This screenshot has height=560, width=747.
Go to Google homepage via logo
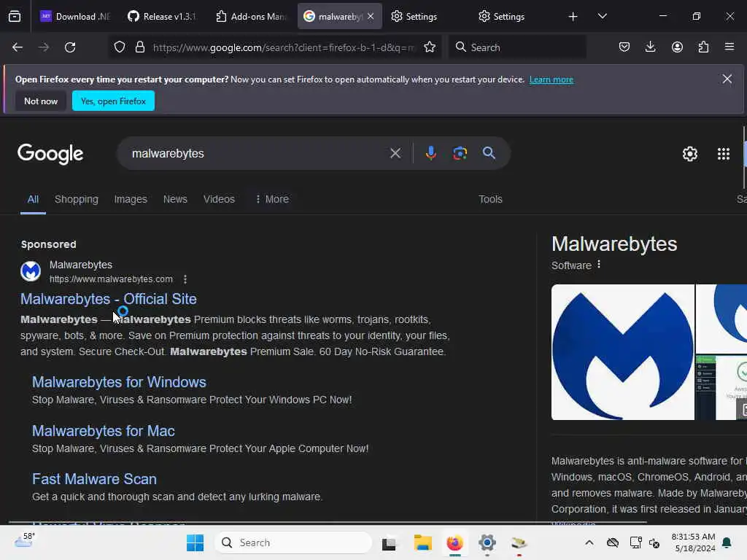click(50, 153)
